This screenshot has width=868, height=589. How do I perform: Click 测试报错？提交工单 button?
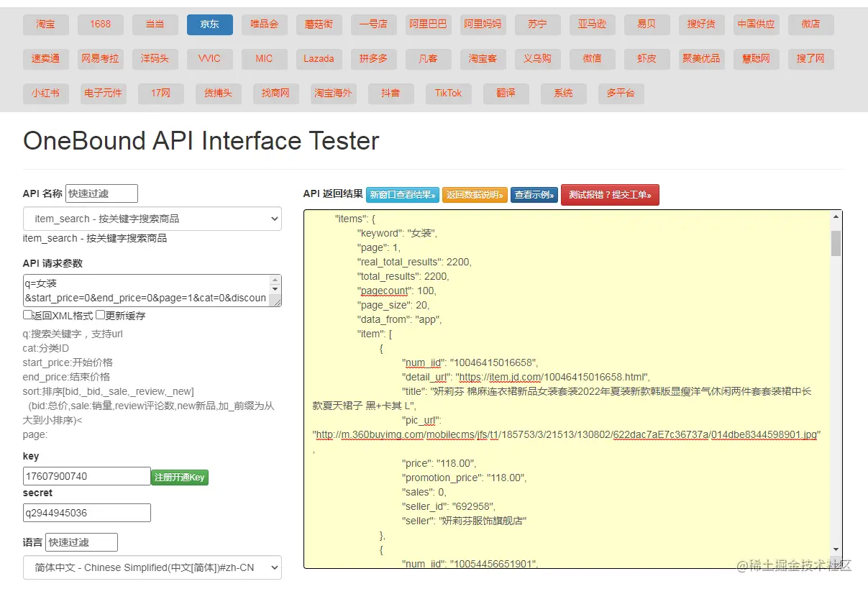[610, 195]
